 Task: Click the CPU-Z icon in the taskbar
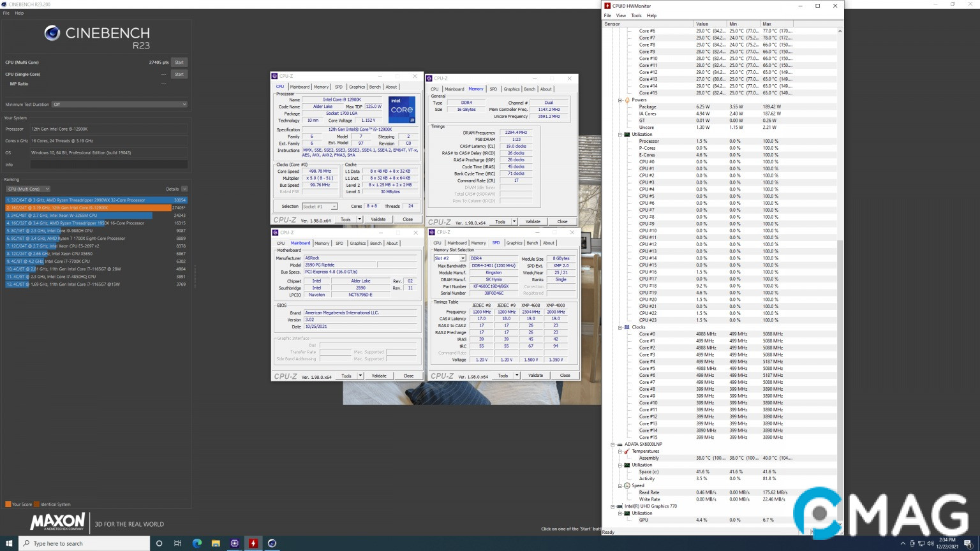235,543
